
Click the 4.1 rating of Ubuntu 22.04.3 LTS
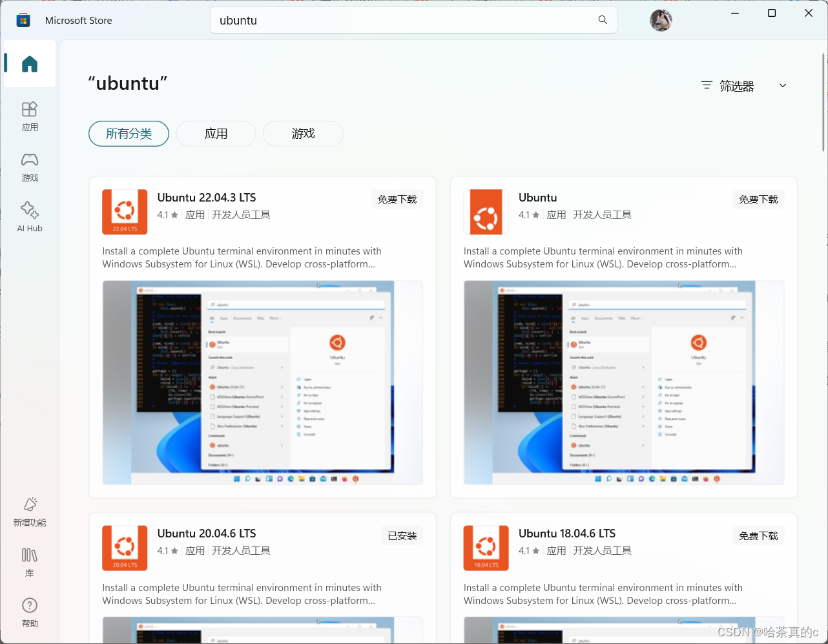[x=168, y=215]
